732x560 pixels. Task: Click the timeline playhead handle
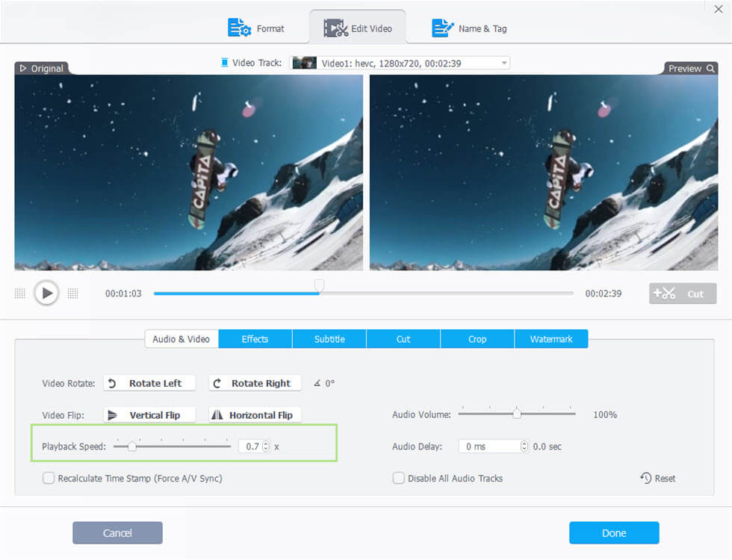pos(320,285)
